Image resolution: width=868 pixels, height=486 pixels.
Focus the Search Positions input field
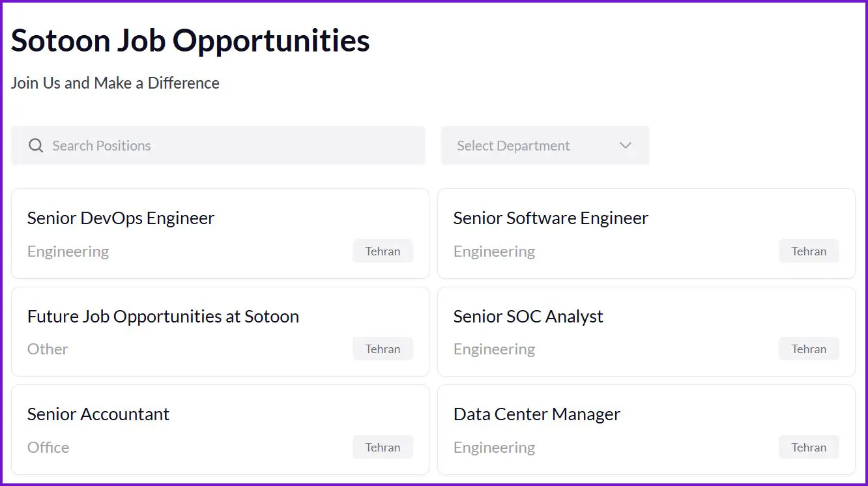coord(228,145)
